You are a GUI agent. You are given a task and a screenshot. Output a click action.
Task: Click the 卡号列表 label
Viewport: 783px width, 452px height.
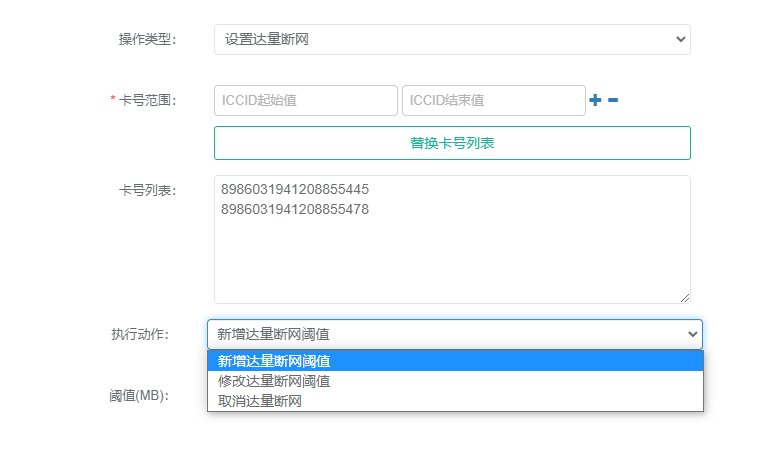(147, 190)
